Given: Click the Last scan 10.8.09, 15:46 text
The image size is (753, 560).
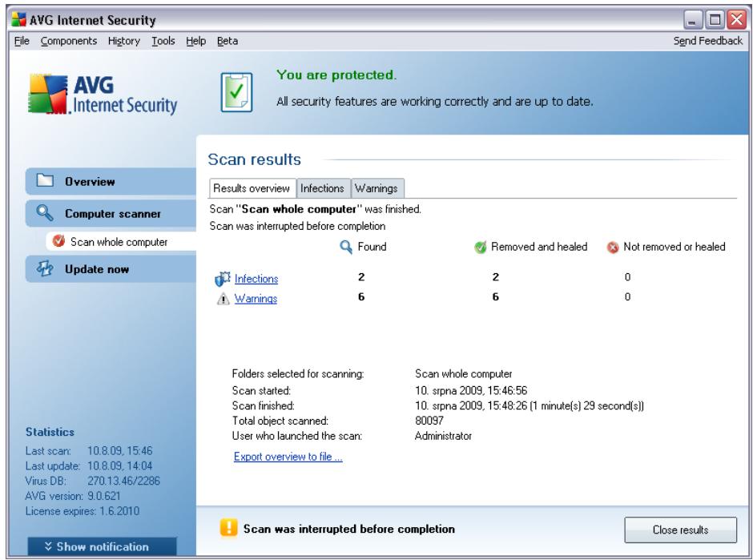Looking at the screenshot, I should point(89,451).
